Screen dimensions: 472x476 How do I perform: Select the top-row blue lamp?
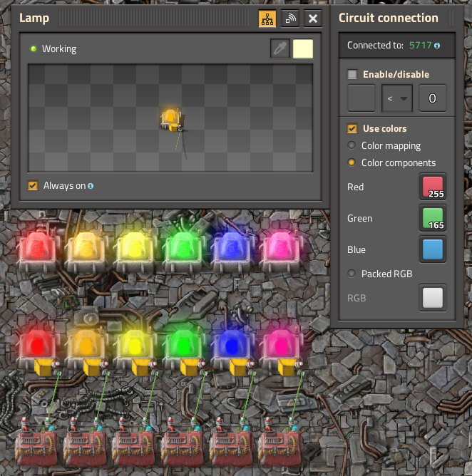(x=232, y=252)
